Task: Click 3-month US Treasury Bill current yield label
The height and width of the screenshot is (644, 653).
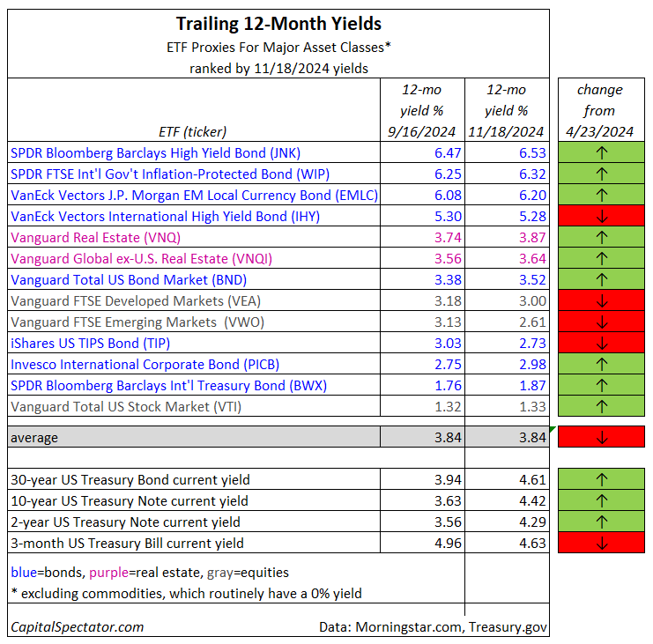Action: tap(127, 544)
